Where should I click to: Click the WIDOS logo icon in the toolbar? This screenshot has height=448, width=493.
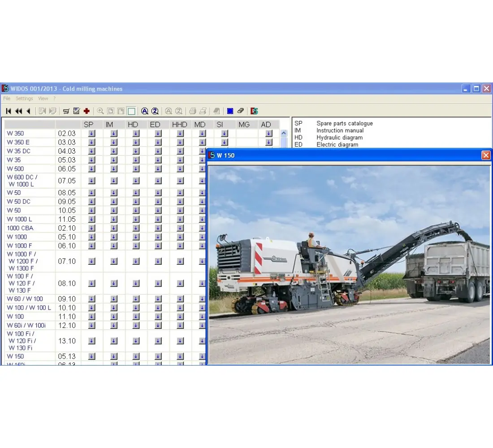point(254,111)
